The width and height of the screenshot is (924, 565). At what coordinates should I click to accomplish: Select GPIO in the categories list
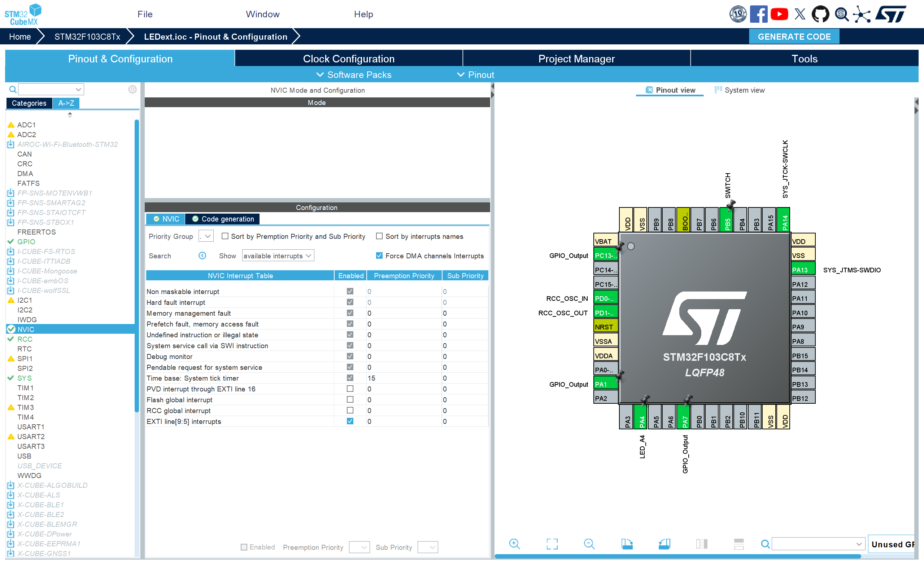(26, 242)
